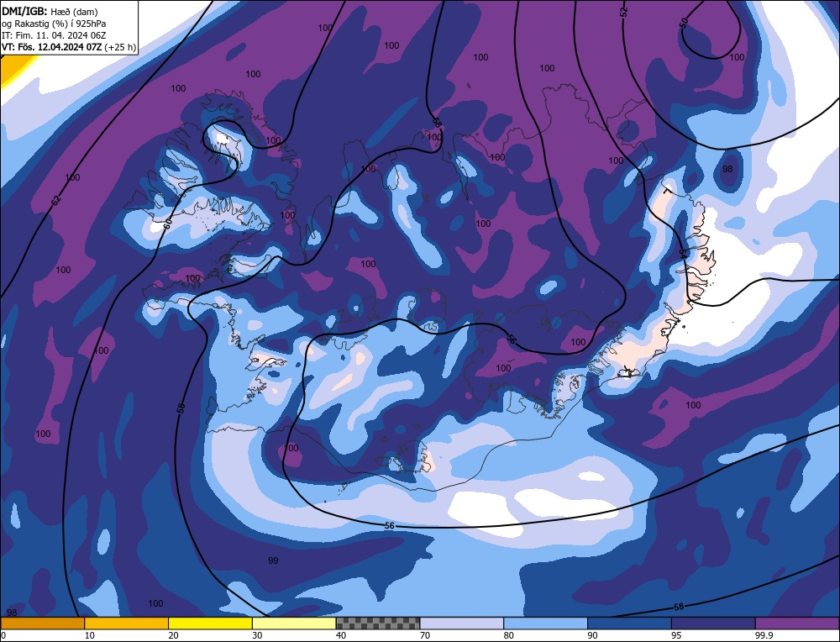Click the '(+25 h)' forecast offset text
Viewport: 840px width, 642px height.
tap(120, 47)
